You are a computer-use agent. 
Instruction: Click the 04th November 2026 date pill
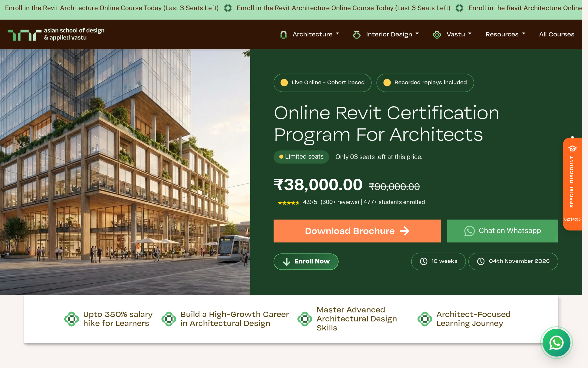[x=513, y=261]
